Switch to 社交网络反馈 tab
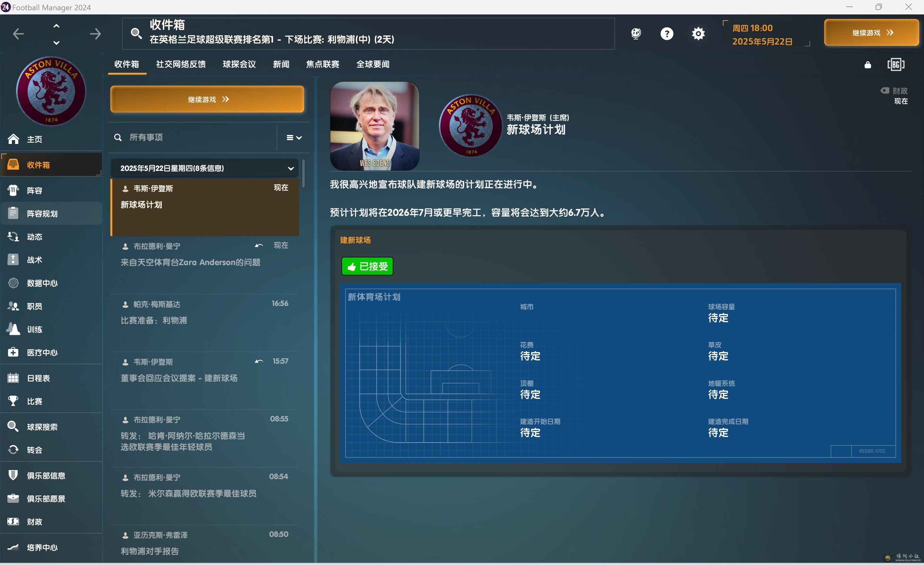924x565 pixels. coord(181,64)
